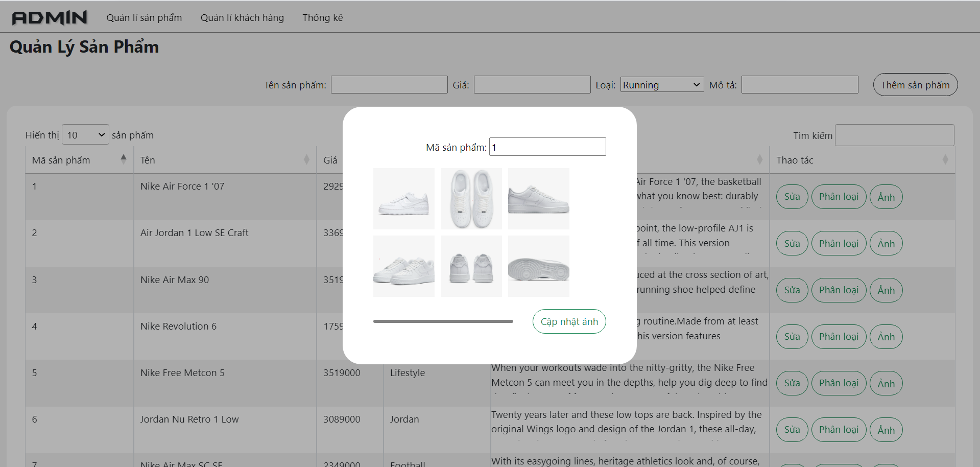Click product name Nike Revolution 6

click(x=178, y=326)
